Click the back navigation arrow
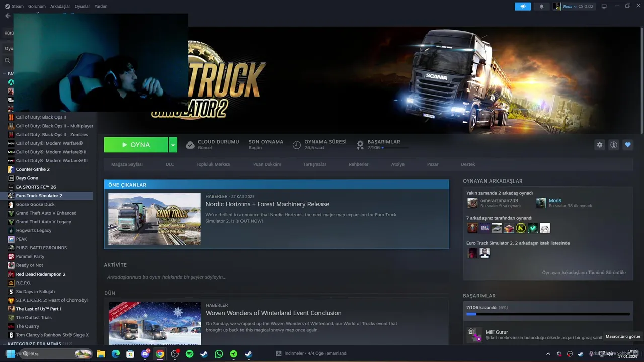The width and height of the screenshot is (644, 362). pyautogui.click(x=8, y=16)
